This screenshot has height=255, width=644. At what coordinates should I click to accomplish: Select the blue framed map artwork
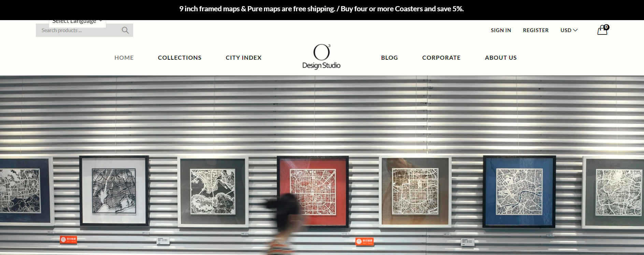tap(519, 191)
